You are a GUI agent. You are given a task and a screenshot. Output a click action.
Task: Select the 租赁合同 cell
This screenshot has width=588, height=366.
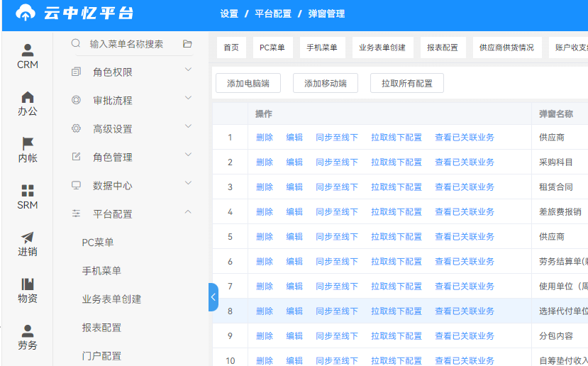tap(556, 187)
